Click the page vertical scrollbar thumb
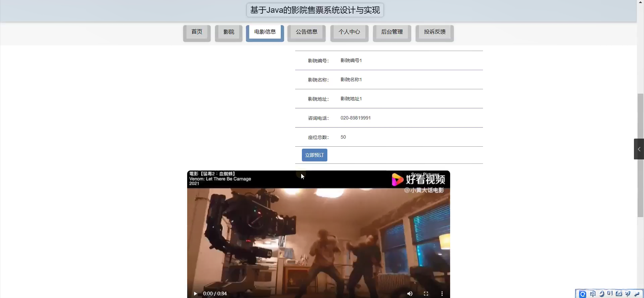The image size is (644, 298). click(x=640, y=155)
